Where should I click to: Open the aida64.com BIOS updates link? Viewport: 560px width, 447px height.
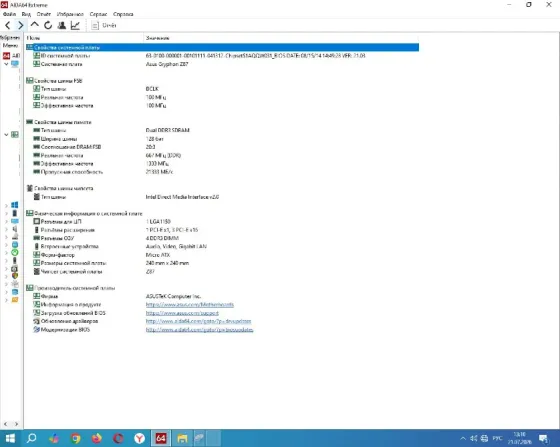199,330
